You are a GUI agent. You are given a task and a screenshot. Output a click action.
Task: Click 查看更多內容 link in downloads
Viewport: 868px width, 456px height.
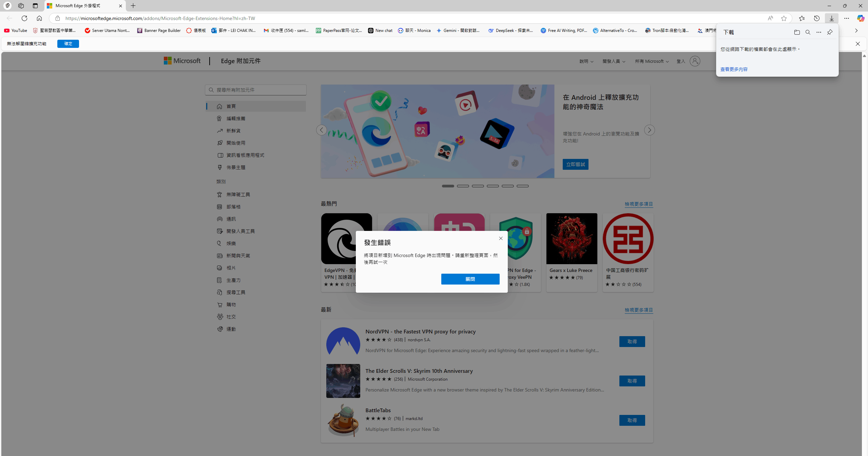[734, 69]
